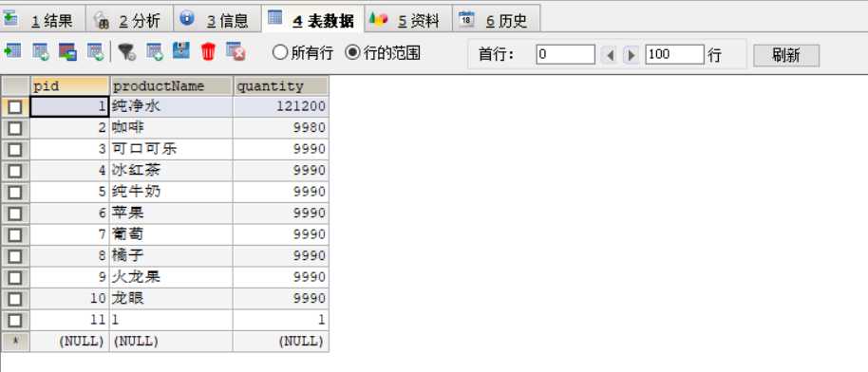868x372 pixels.
Task: Select the 火龙果 cell
Action: click(171, 277)
